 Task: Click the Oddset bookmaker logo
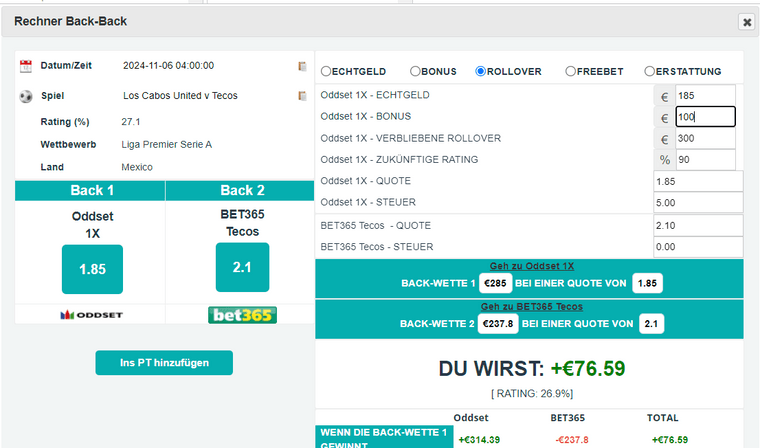(92, 315)
